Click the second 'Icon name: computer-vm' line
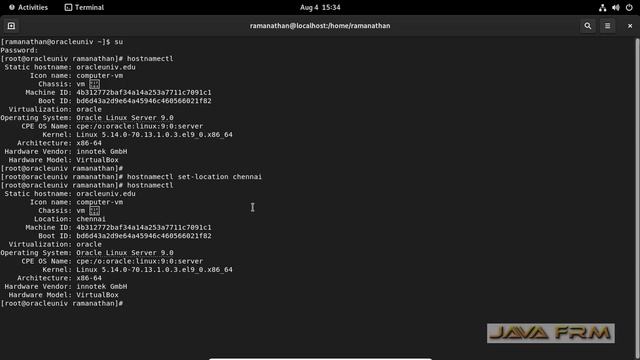This screenshot has height=360, width=640. [76, 202]
